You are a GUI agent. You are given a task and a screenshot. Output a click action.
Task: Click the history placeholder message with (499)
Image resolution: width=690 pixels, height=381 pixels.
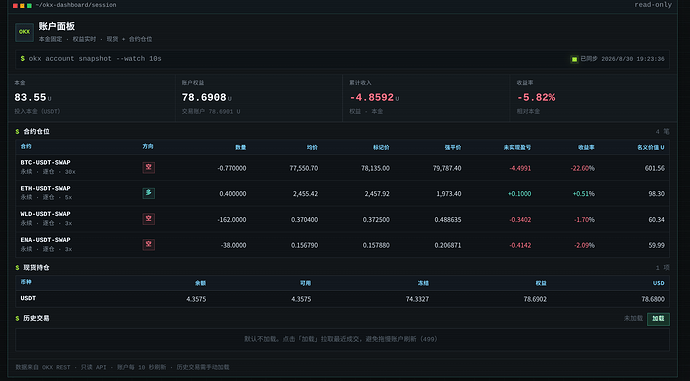341,339
